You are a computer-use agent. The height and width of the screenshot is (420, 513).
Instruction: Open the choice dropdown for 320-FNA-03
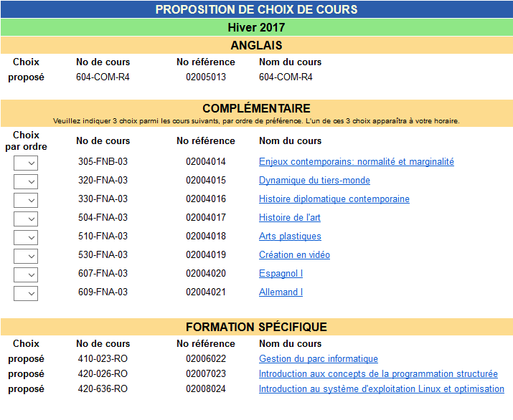tap(26, 181)
